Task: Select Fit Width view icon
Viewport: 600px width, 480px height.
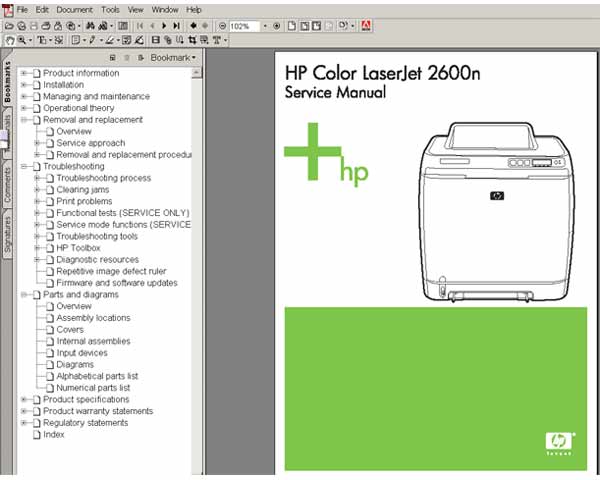Action: pyautogui.click(x=316, y=26)
